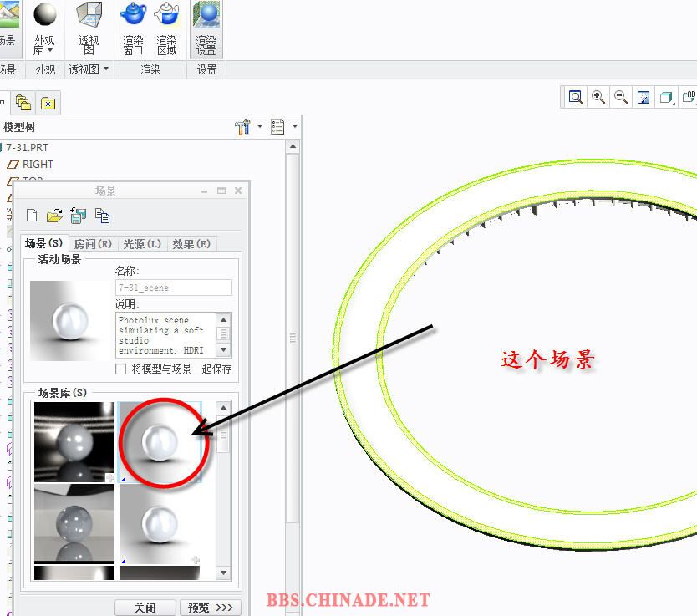Switch to 场景(S) tab
The height and width of the screenshot is (616, 697).
(x=43, y=243)
